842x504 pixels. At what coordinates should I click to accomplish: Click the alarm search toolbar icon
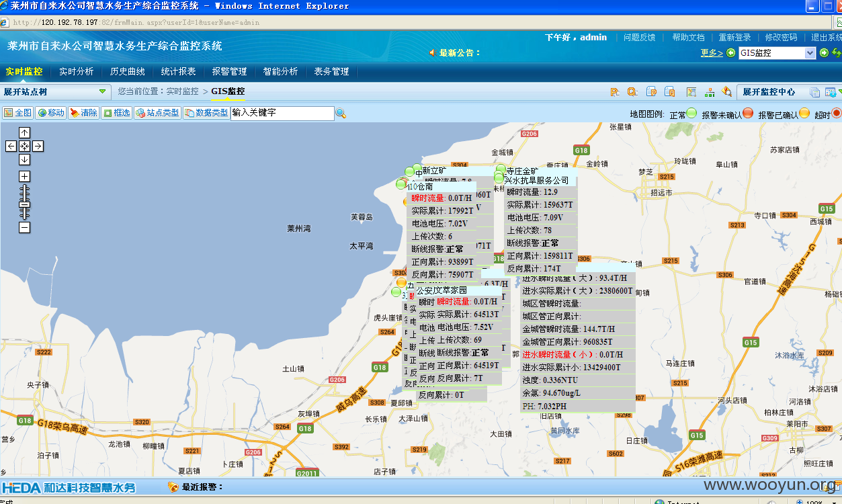click(726, 92)
